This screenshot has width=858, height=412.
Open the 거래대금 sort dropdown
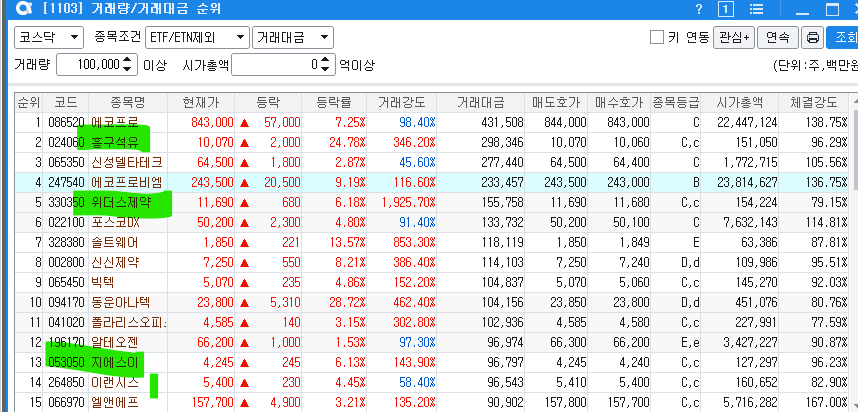[293, 37]
